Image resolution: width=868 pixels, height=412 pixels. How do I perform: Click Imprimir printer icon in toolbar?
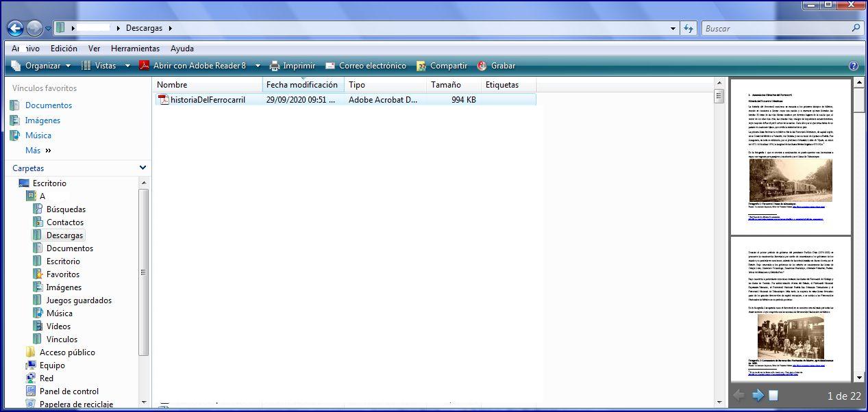tap(275, 66)
